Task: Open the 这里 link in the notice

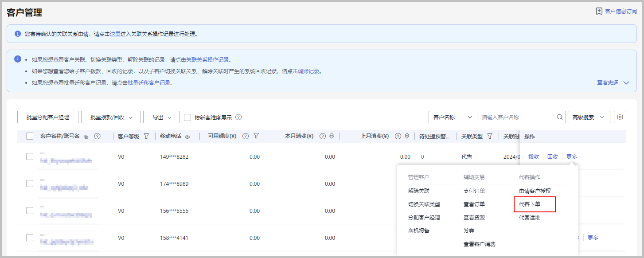Action: pyautogui.click(x=115, y=34)
